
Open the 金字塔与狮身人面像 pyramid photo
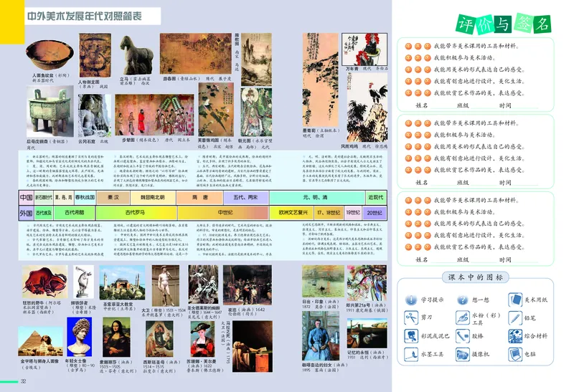tap(40, 342)
